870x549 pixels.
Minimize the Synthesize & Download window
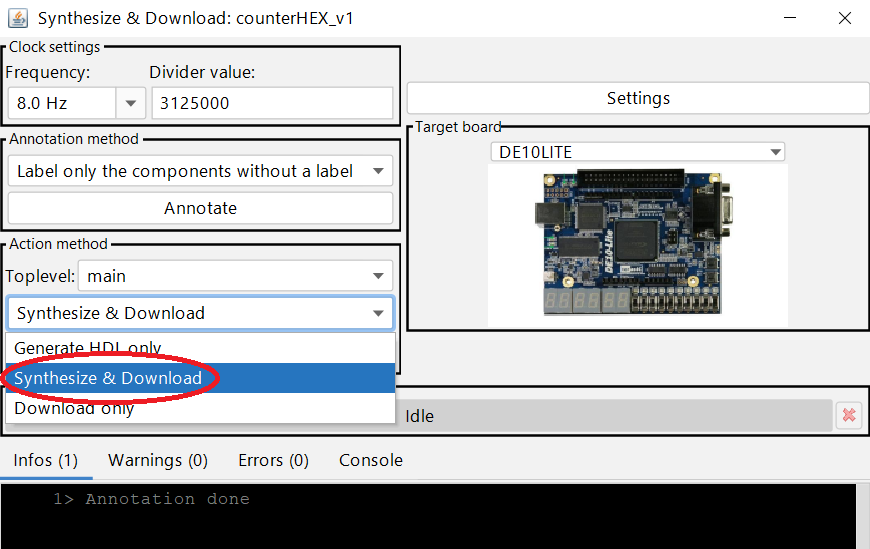pyautogui.click(x=790, y=18)
